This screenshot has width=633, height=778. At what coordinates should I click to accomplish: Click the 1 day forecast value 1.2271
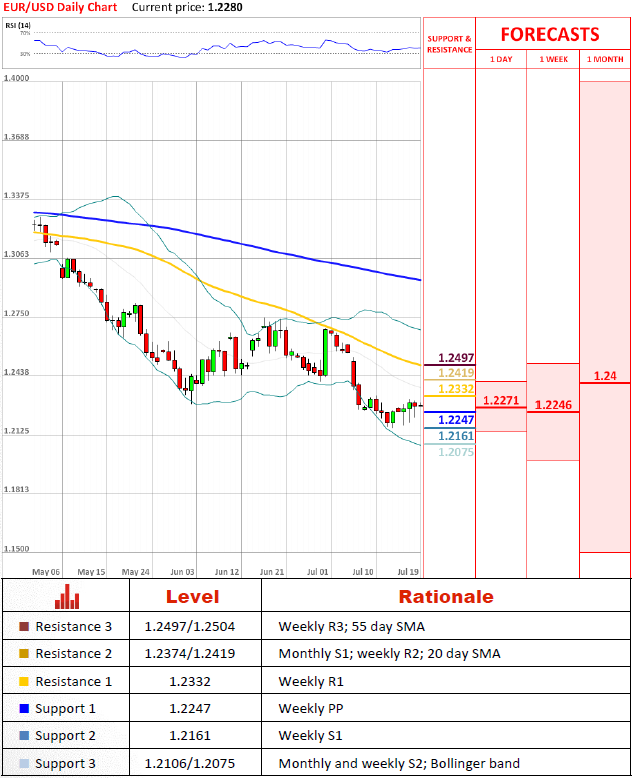click(501, 400)
